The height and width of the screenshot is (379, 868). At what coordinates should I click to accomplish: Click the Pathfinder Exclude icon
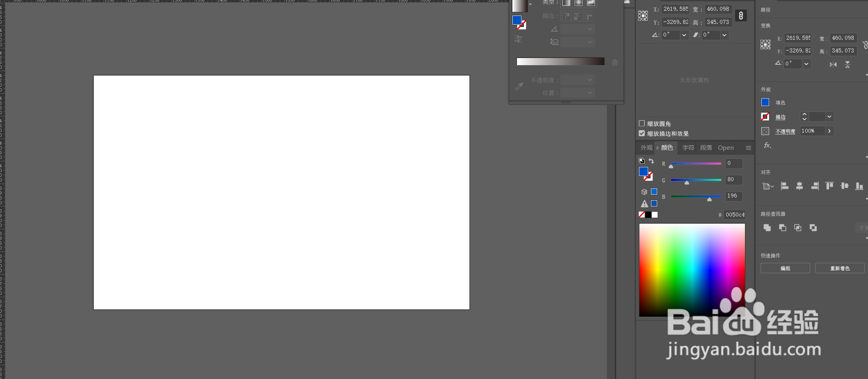813,228
